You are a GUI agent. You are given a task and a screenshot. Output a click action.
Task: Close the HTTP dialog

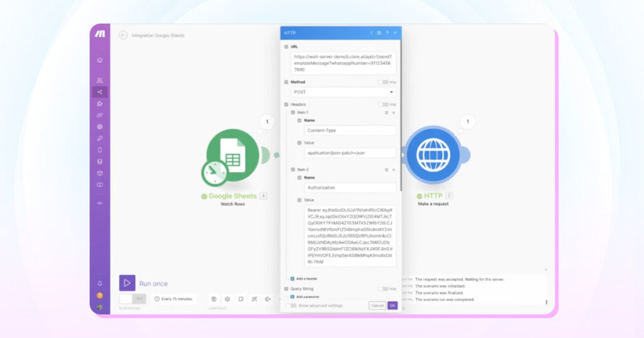(x=395, y=33)
